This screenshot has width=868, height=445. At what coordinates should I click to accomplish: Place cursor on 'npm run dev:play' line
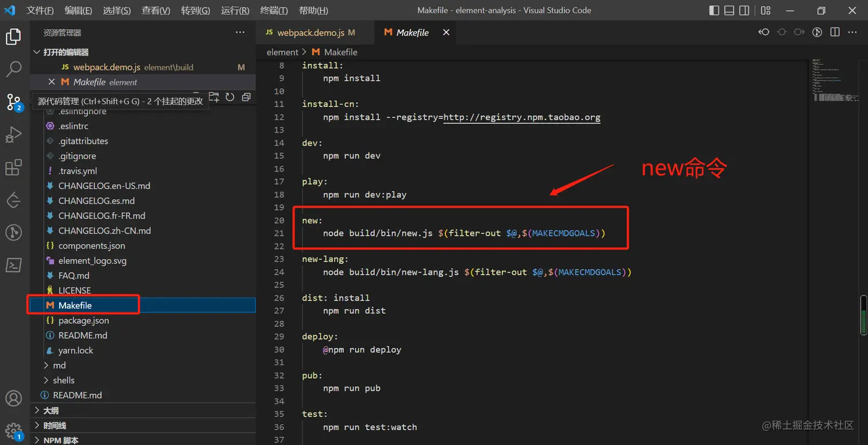[x=365, y=194]
